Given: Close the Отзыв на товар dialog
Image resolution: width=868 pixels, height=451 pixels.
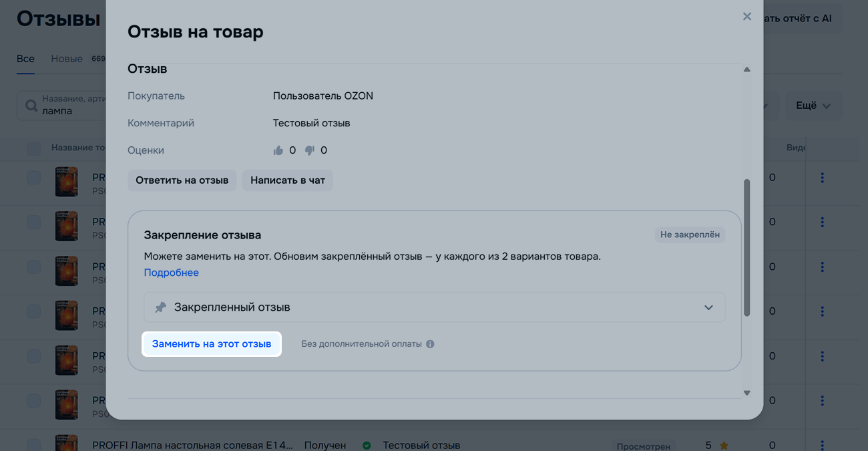Looking at the screenshot, I should click(747, 17).
